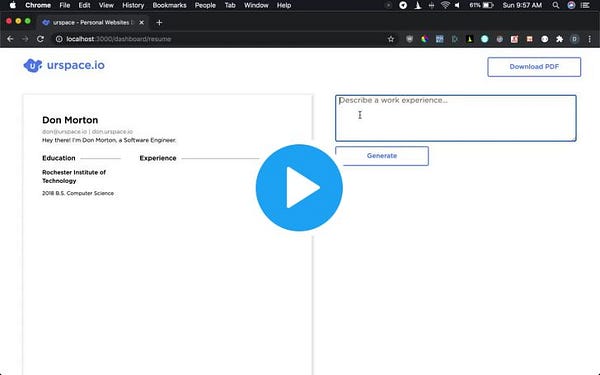The width and height of the screenshot is (600, 375).
Task: Click the gray shield extension icon
Action: (409, 39)
